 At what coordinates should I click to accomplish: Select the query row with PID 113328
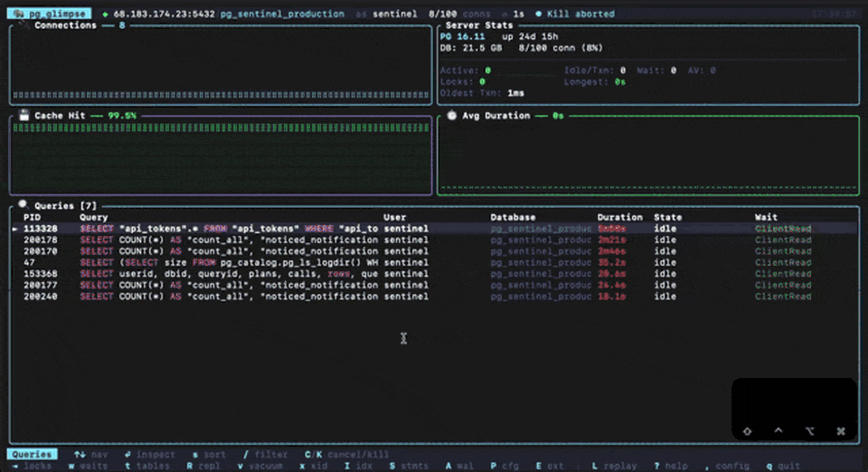434,229
